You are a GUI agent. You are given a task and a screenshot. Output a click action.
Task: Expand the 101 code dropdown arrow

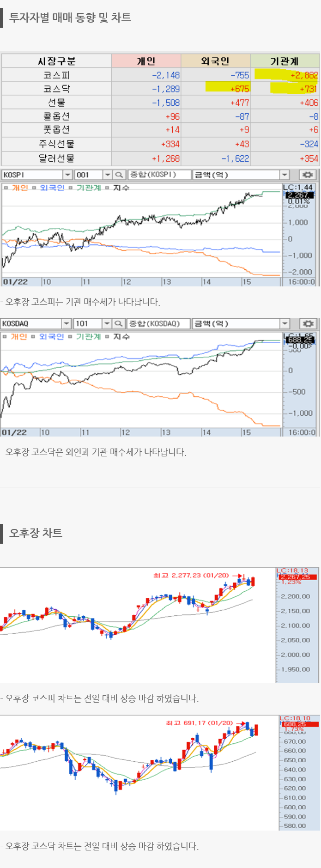point(107,323)
